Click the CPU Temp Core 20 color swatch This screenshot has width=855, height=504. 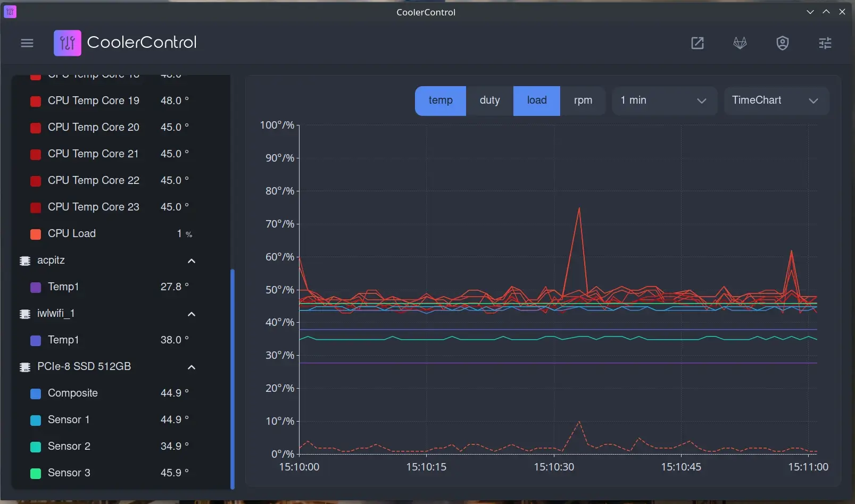coord(36,128)
